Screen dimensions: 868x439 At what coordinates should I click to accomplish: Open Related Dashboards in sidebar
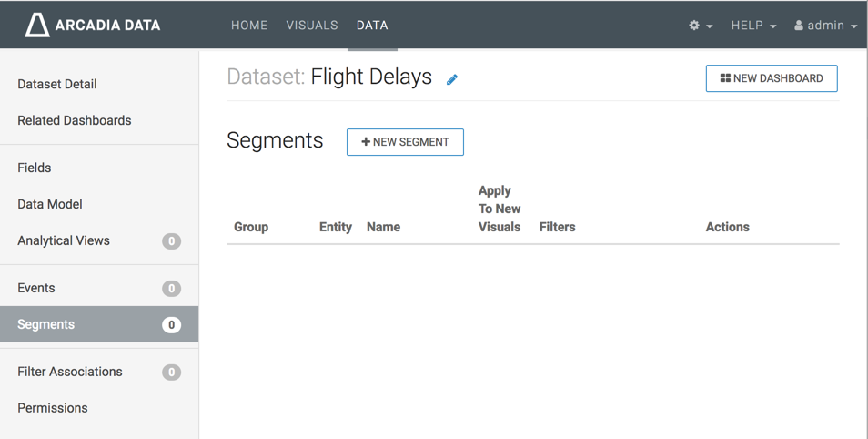coord(75,120)
